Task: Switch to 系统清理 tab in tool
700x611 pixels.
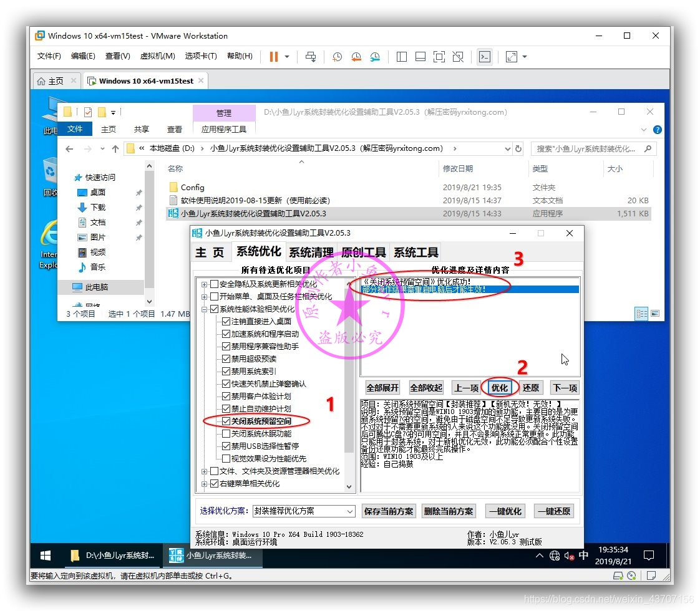Action: (x=311, y=252)
